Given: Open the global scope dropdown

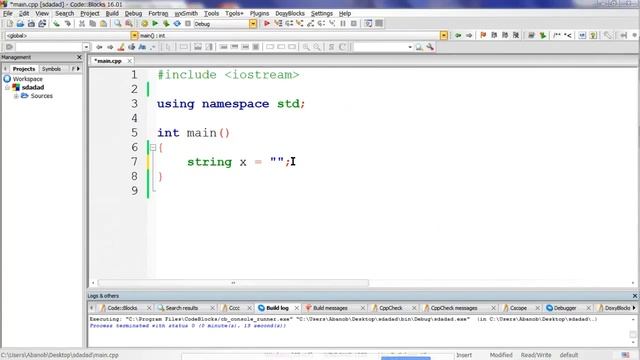Looking at the screenshot, I should (x=134, y=36).
